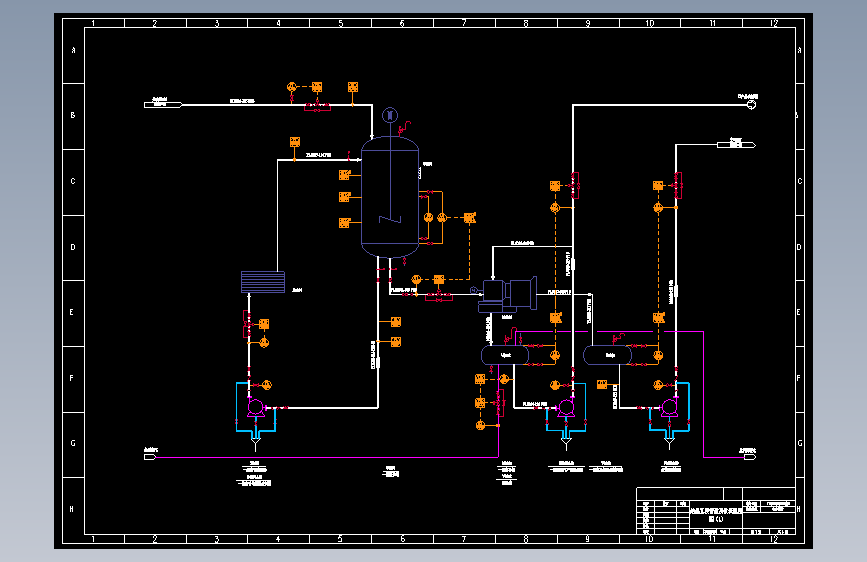This screenshot has width=867, height=562.
Task: Select the orange instrument box above the heat exchanger return line
Action: point(295,142)
